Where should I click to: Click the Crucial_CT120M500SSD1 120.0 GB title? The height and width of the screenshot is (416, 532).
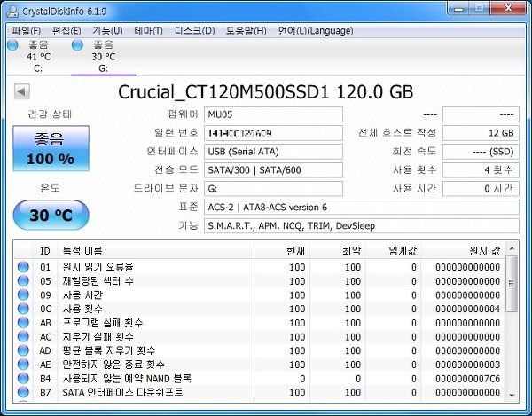point(266,91)
